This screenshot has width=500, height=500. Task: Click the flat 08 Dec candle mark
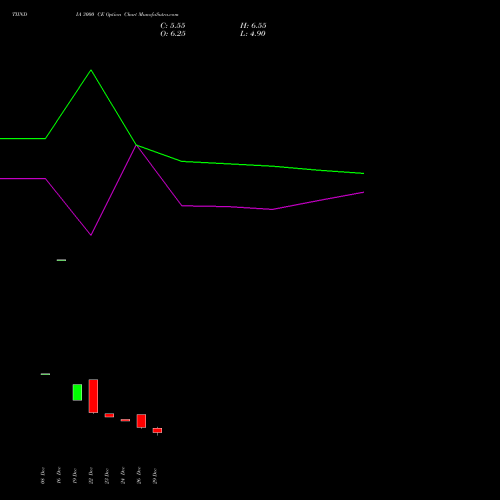click(x=45, y=374)
